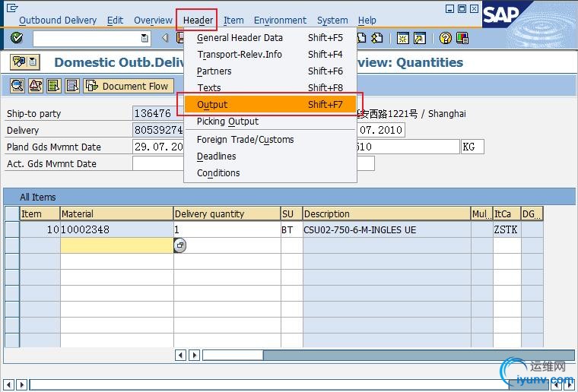Viewport: 578px width, 392px height.
Task: Click the Material column header
Action: pos(116,213)
